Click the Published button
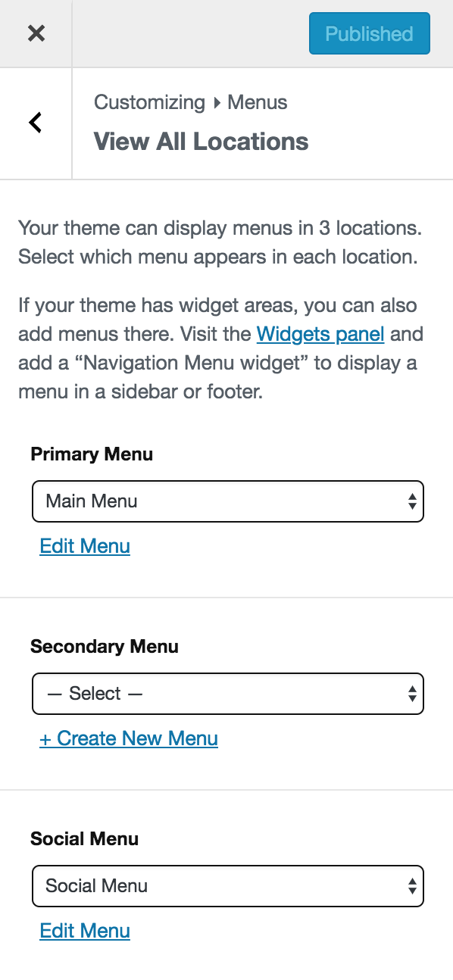453x980 pixels. pyautogui.click(x=369, y=33)
